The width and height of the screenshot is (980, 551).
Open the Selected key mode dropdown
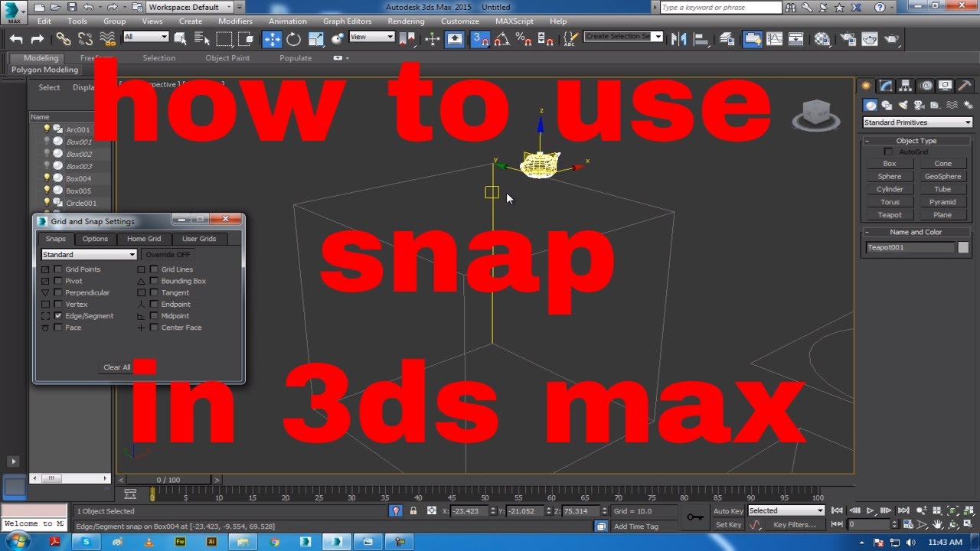tap(786, 510)
